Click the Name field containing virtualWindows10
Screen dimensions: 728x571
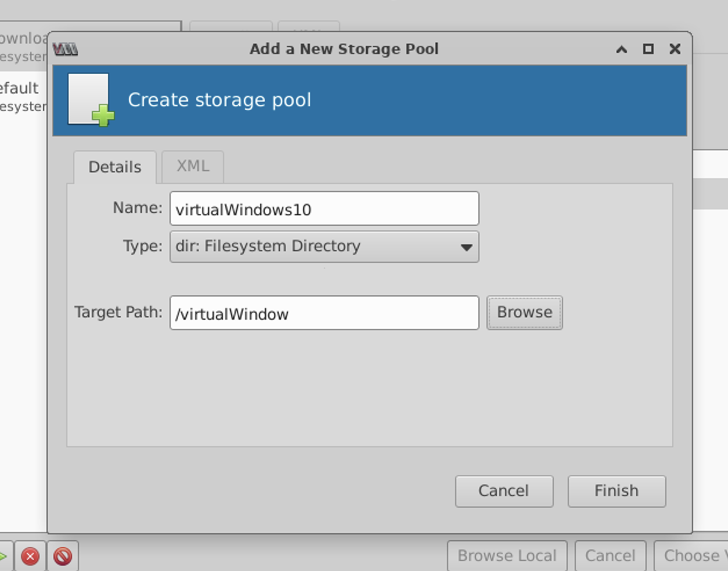pos(324,209)
